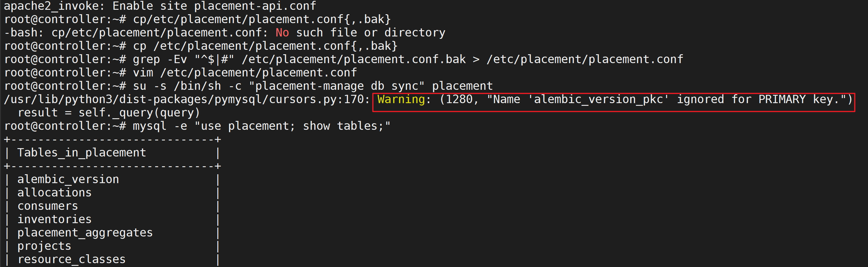Click the "vim /etc/placement/placement.conf" command
The width and height of the screenshot is (868, 267).
tap(244, 73)
